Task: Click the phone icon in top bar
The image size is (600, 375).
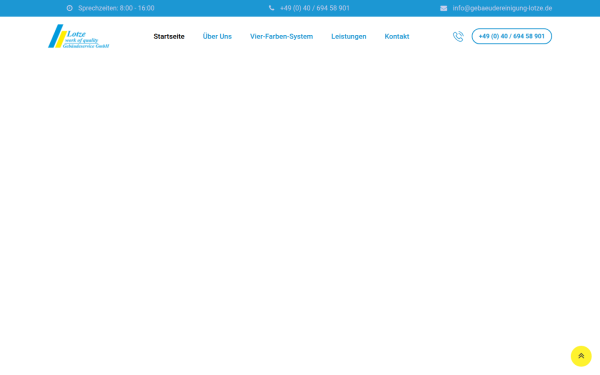Action: 271,8
